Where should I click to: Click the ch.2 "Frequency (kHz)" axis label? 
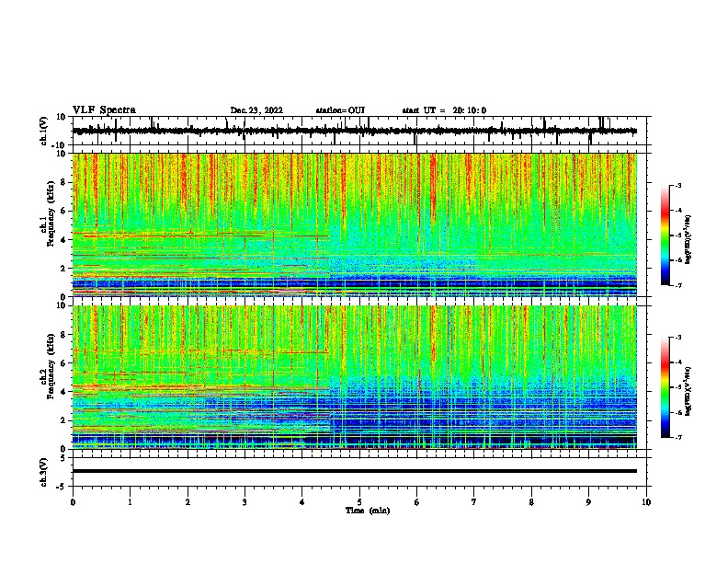[51, 366]
